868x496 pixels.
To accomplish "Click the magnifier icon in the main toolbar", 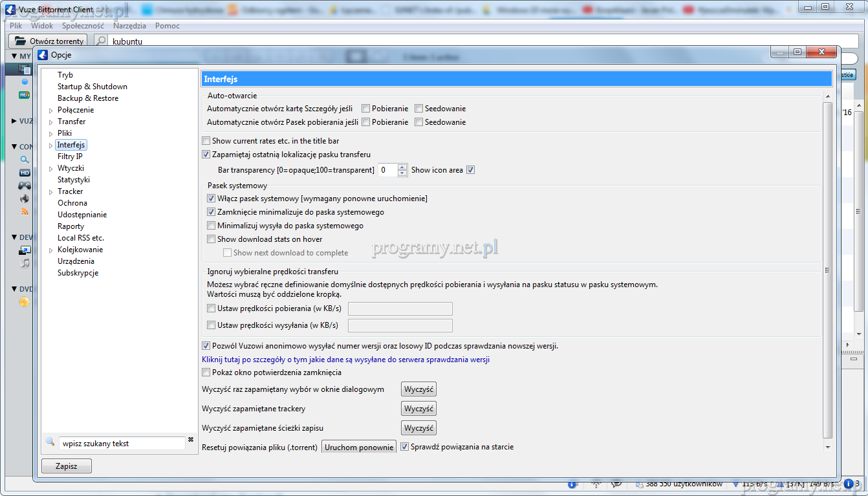I will (x=101, y=41).
